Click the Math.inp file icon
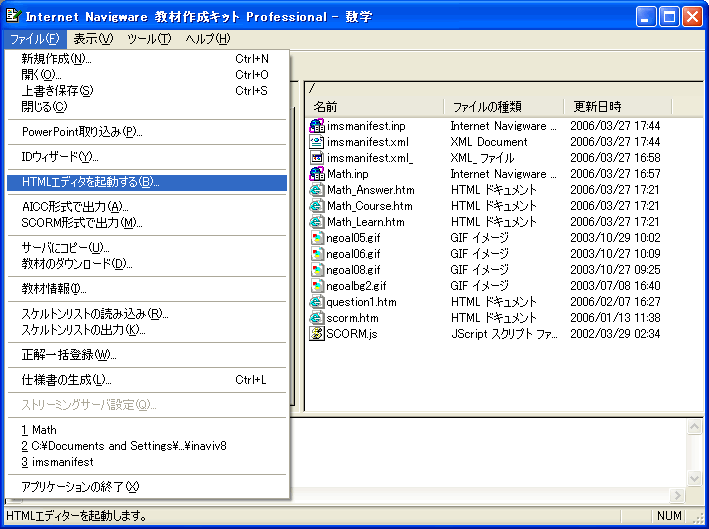Viewport: 709px width, 529px height. pos(317,174)
